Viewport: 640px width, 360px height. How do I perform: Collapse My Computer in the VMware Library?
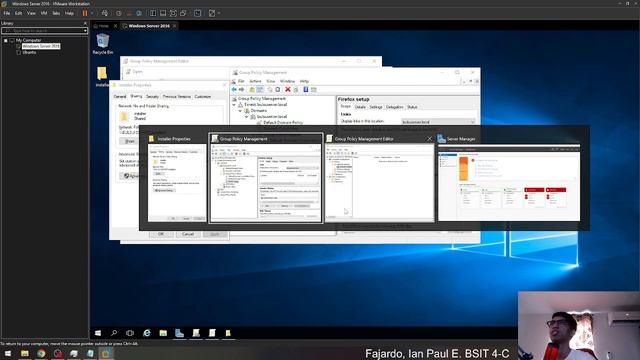(x=6, y=40)
